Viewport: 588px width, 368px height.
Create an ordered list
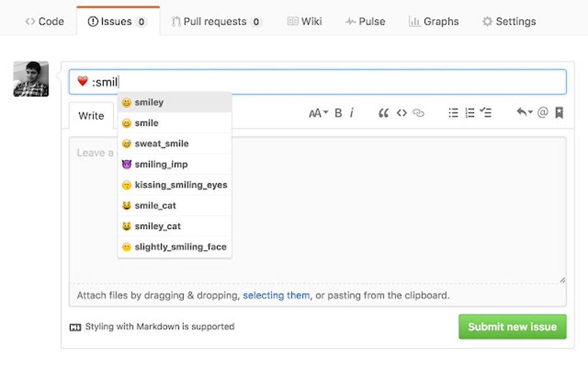(470, 113)
